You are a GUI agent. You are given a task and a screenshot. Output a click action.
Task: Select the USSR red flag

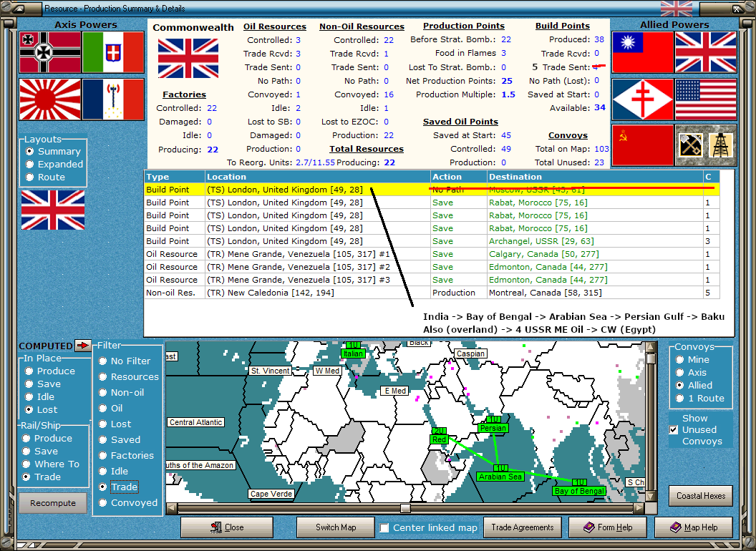point(643,145)
